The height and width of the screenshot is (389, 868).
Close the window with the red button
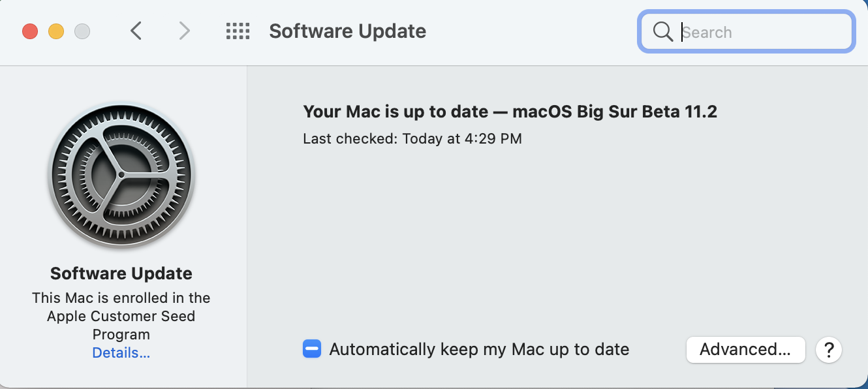point(30,31)
